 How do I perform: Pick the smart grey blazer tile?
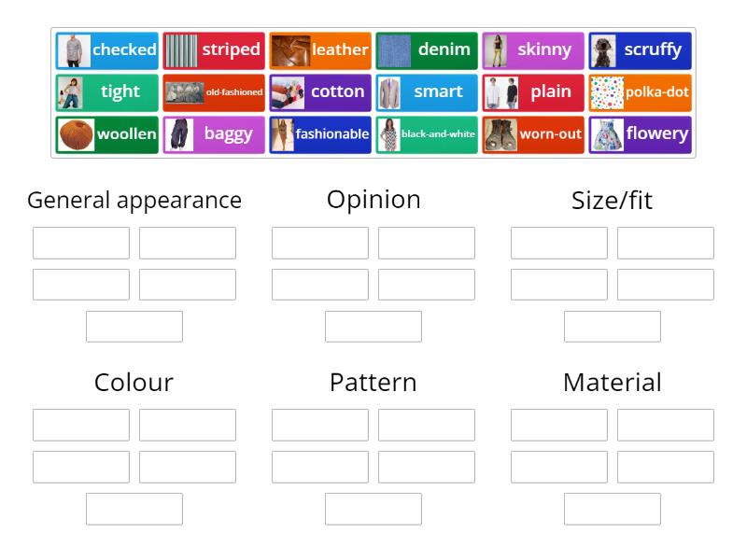(x=427, y=91)
